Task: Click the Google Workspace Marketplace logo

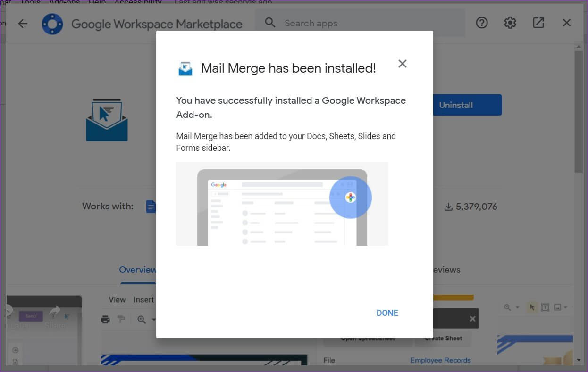Action: tap(52, 24)
